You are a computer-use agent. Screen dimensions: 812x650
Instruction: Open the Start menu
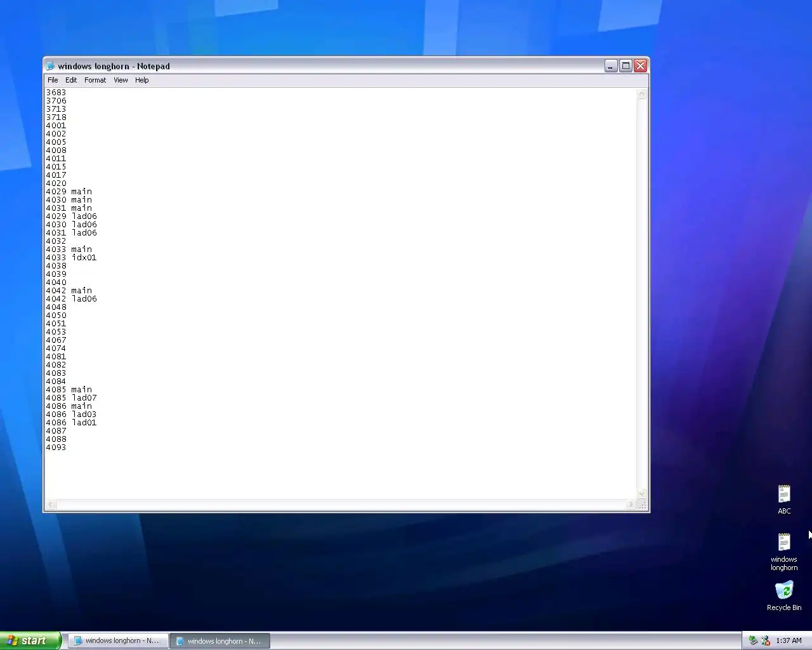tap(30, 640)
